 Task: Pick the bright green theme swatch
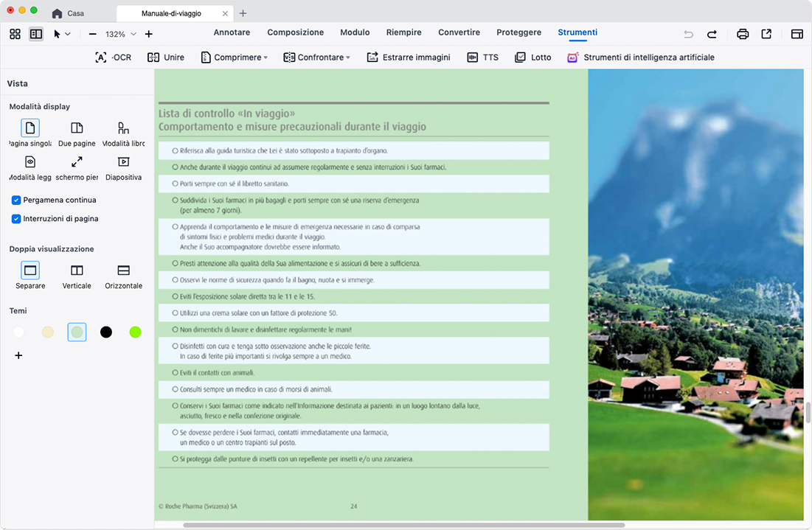pyautogui.click(x=135, y=332)
